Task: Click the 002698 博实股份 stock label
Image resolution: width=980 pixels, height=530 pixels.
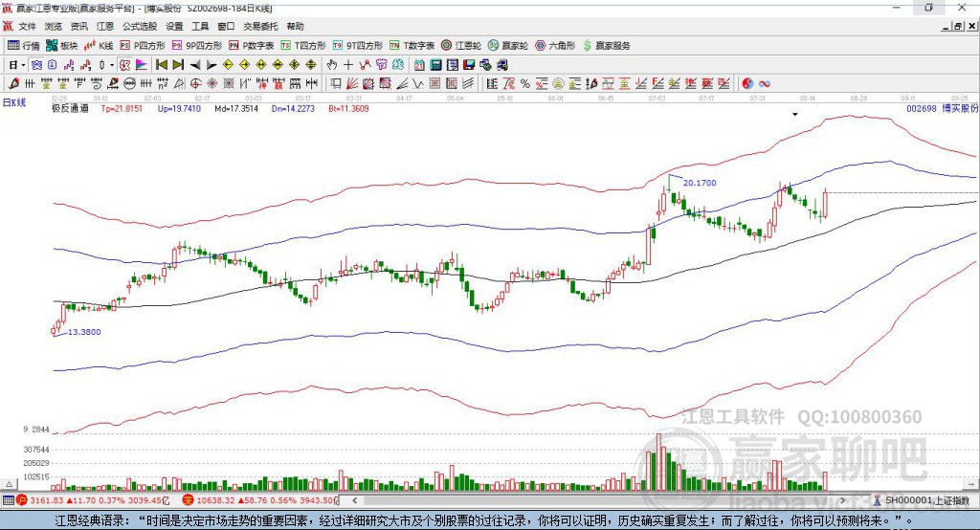Action: [943, 108]
